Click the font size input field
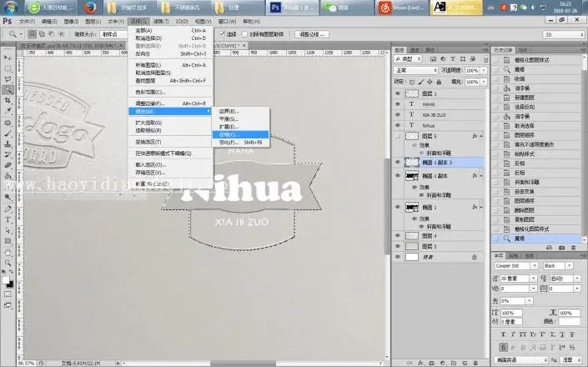Viewport: 588px width, 367px height. (x=515, y=279)
